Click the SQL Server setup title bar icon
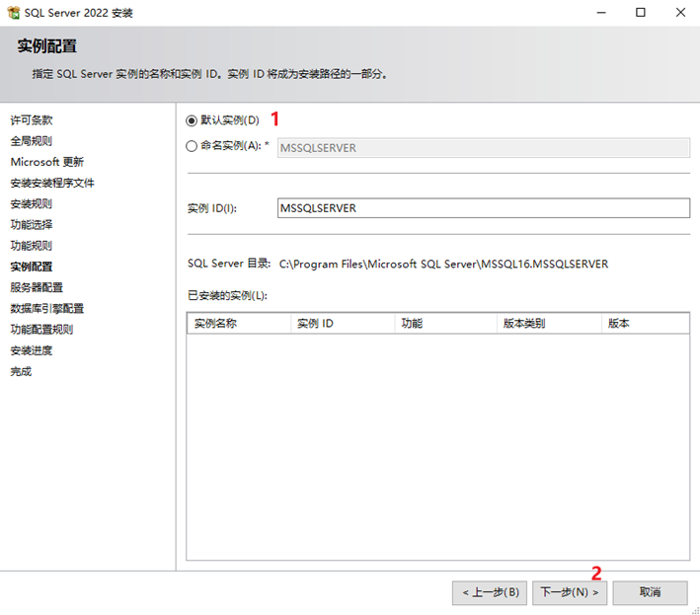 pyautogui.click(x=14, y=13)
